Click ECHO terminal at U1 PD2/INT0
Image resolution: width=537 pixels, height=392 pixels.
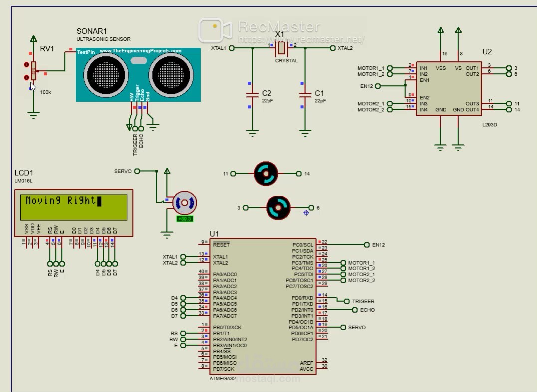pyautogui.click(x=355, y=310)
